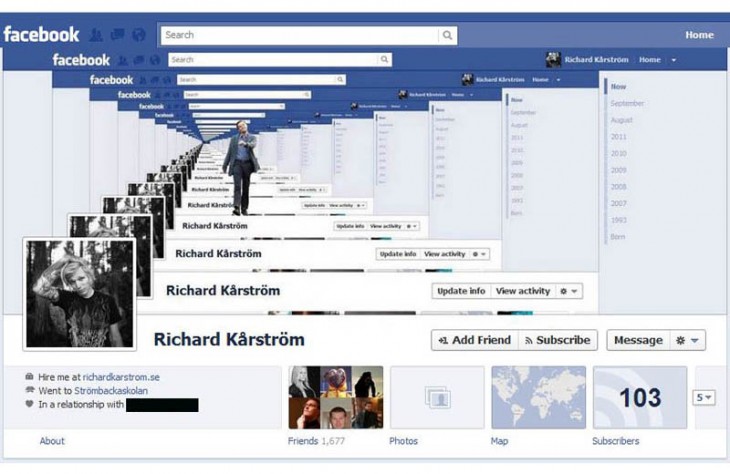Open gear dropdown next to large View activity
The width and height of the screenshot is (730, 474).
(x=568, y=291)
